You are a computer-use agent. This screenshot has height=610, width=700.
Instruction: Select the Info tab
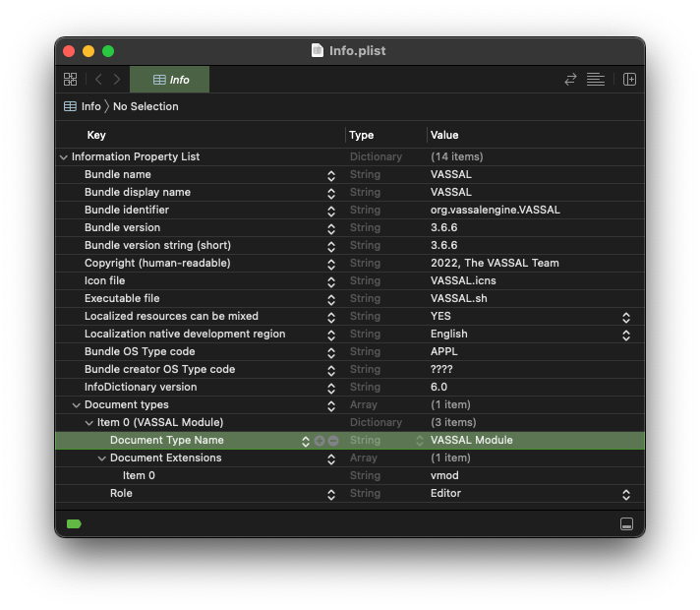170,80
